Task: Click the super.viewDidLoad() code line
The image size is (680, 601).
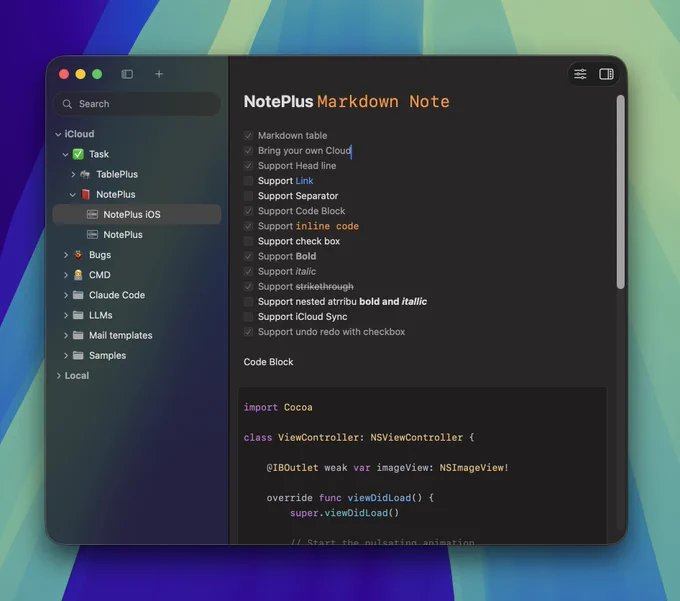Action: tap(344, 513)
